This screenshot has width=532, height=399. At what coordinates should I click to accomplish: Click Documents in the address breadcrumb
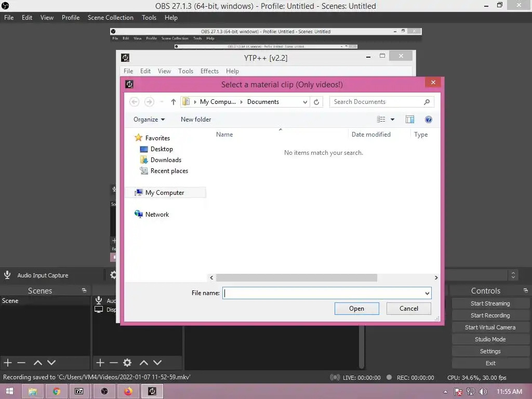click(x=263, y=102)
